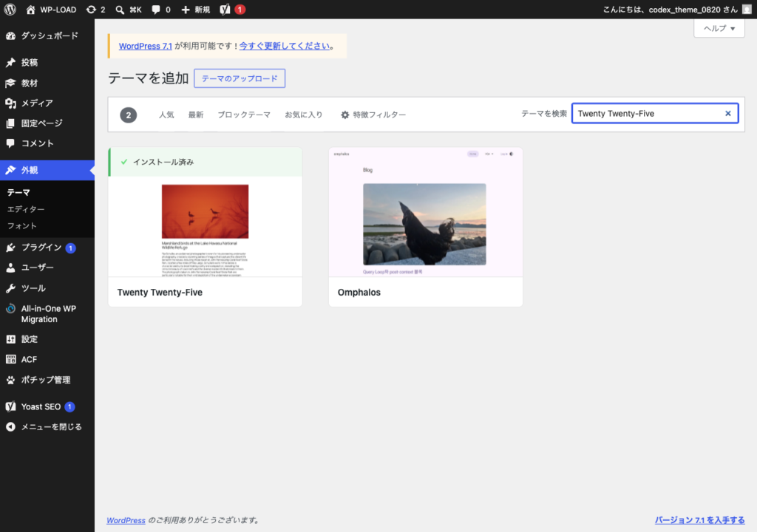Open 教材 graduation cap menu

(47, 83)
